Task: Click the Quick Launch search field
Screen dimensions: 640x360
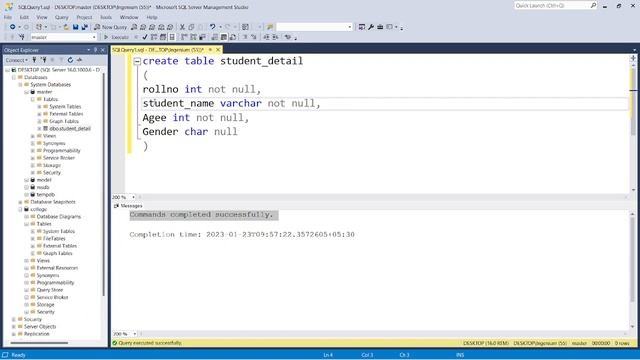Action: click(x=552, y=6)
